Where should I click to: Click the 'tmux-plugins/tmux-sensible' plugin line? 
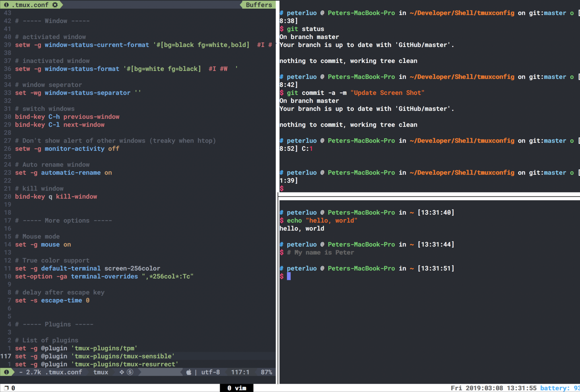pyautogui.click(x=95, y=356)
